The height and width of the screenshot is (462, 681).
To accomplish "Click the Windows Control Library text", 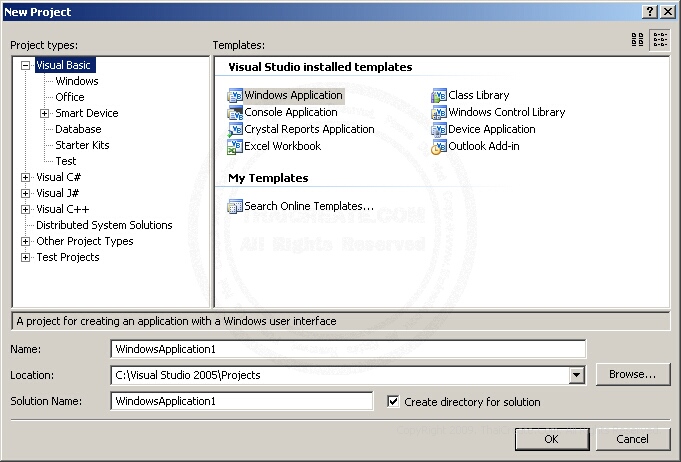I will pos(507,112).
